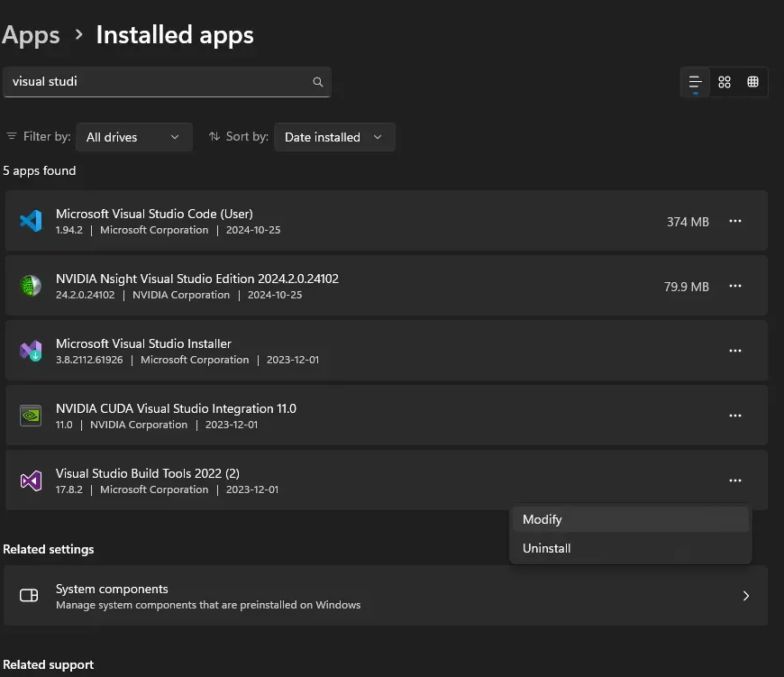Click the filter lines icon

12,136
